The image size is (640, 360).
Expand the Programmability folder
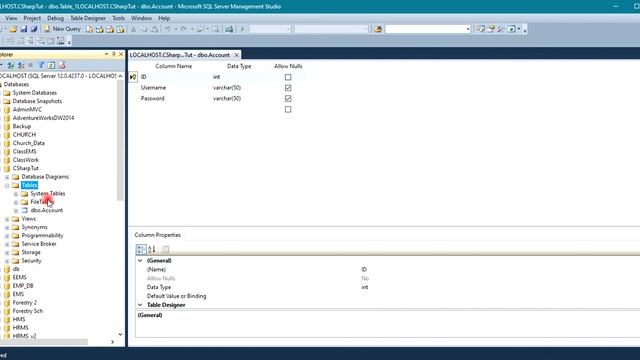(7, 236)
